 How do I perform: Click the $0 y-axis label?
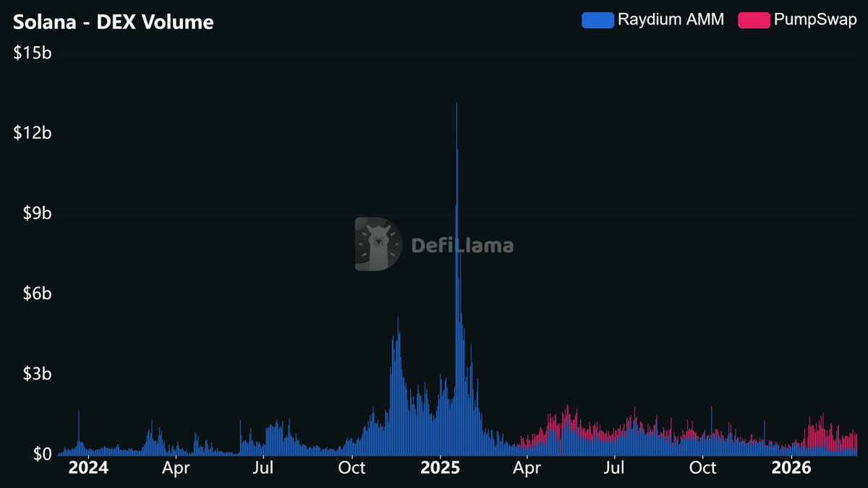click(x=41, y=455)
